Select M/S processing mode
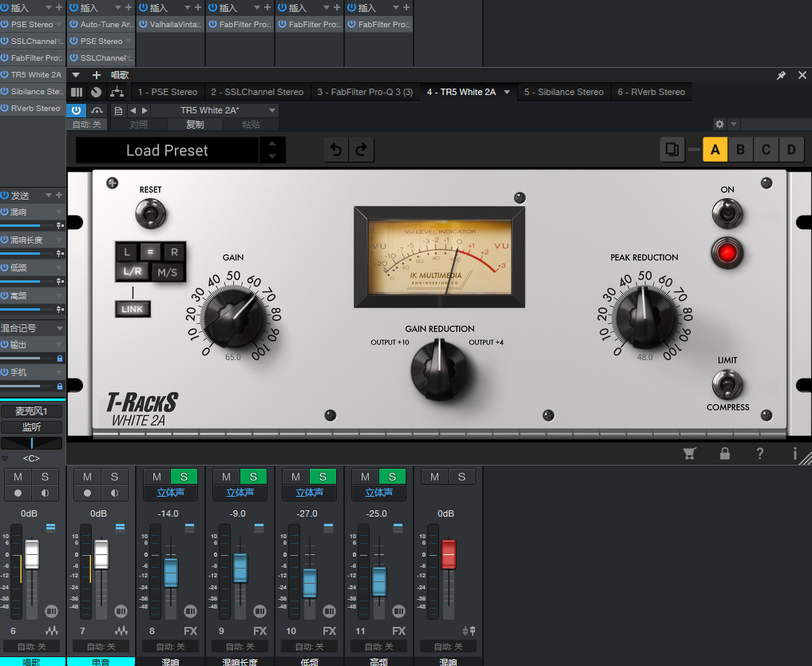 pyautogui.click(x=167, y=272)
